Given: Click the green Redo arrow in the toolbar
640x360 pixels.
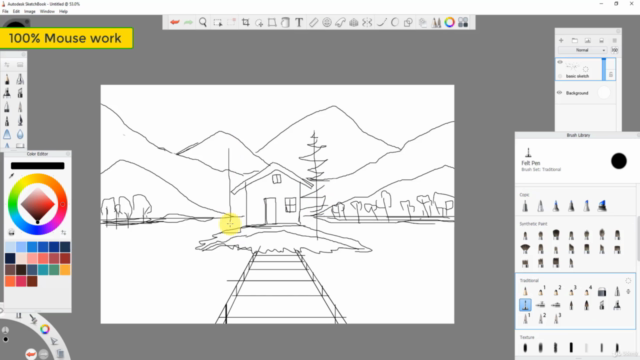Looking at the screenshot, I should click(x=188, y=22).
